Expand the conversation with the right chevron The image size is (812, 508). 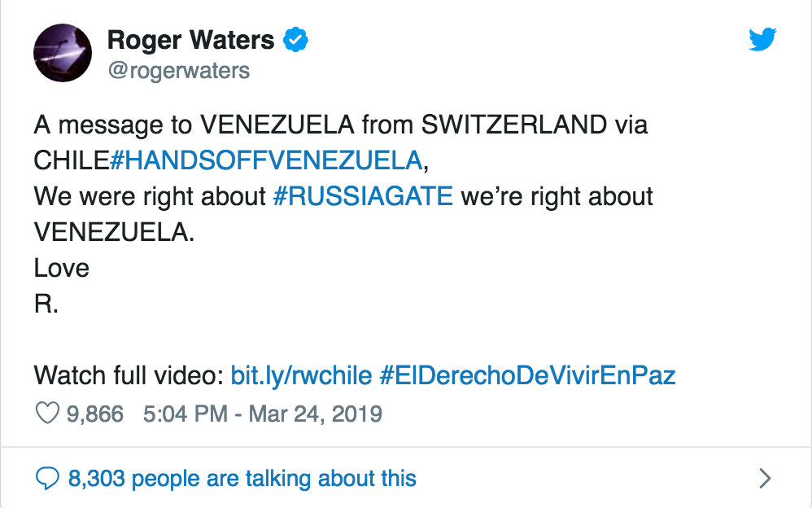coord(764,478)
